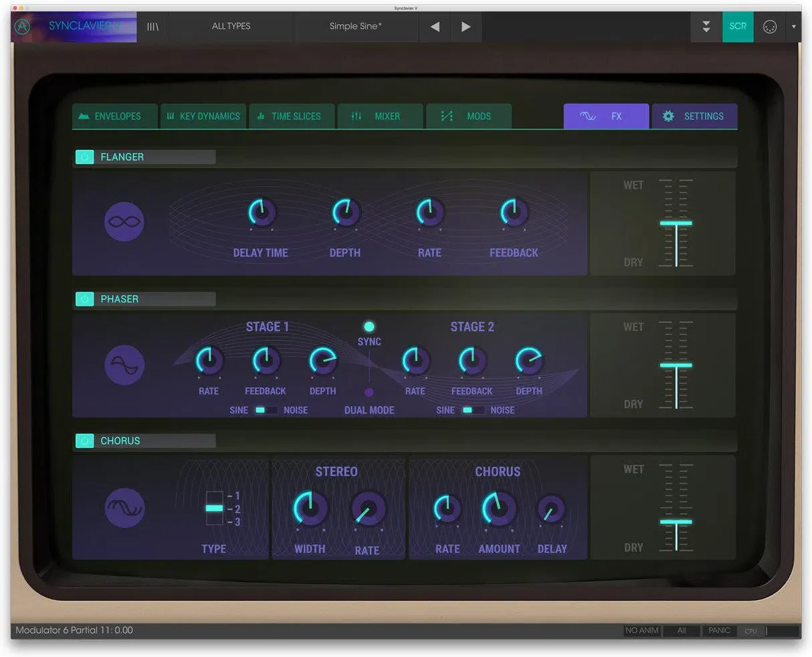Click the Phaser sine wave icon
Screen dimensions: 812x657
[x=124, y=365]
